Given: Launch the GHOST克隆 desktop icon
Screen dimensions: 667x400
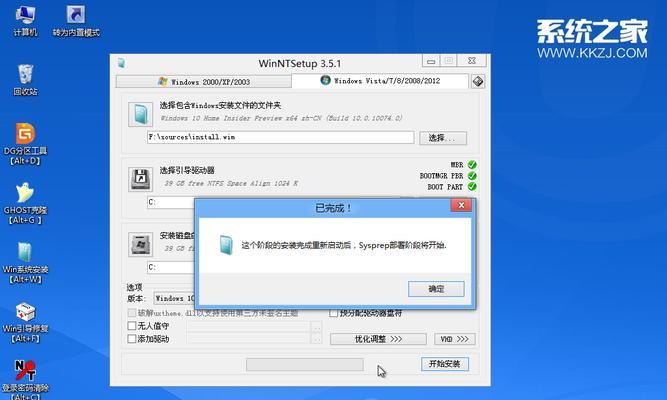Looking at the screenshot, I should pyautogui.click(x=26, y=203).
